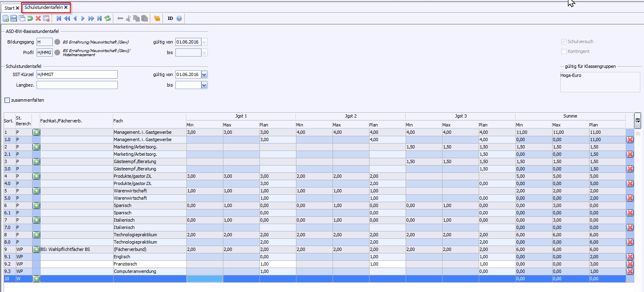Save using the floppy disk icon
644x292 pixels.
click(14, 18)
